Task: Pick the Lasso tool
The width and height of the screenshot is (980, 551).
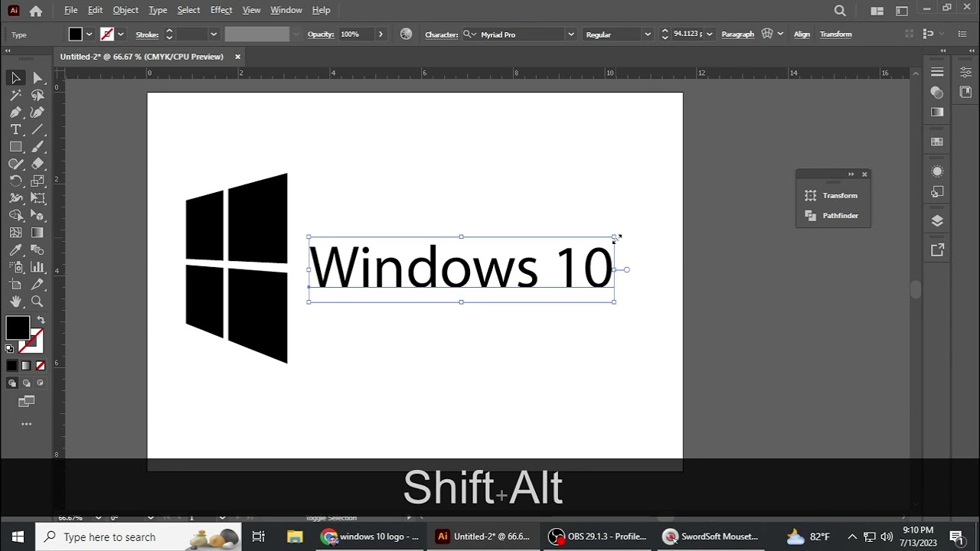Action: click(x=38, y=96)
